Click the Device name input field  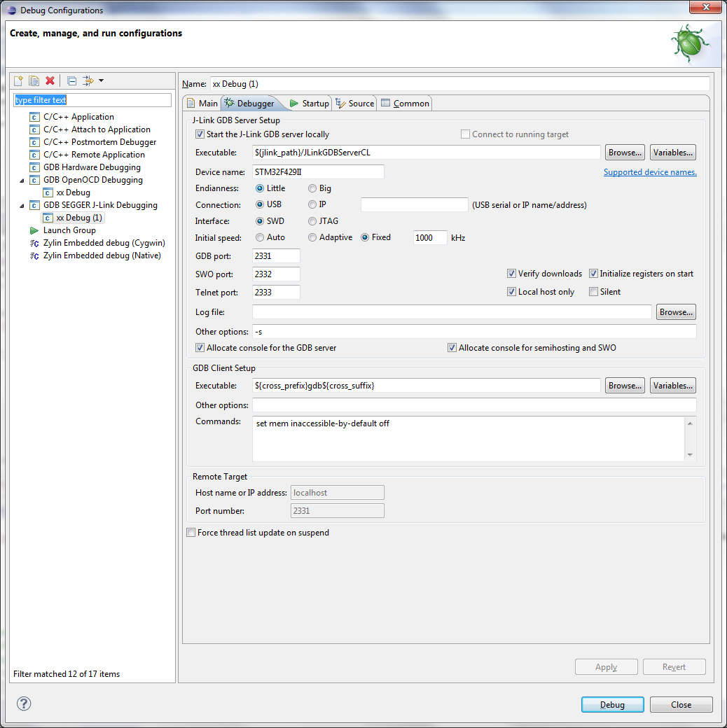(318, 172)
